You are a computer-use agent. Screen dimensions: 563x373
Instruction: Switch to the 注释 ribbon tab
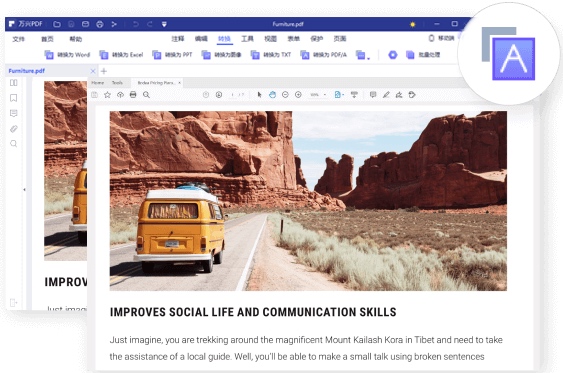[x=178, y=39]
